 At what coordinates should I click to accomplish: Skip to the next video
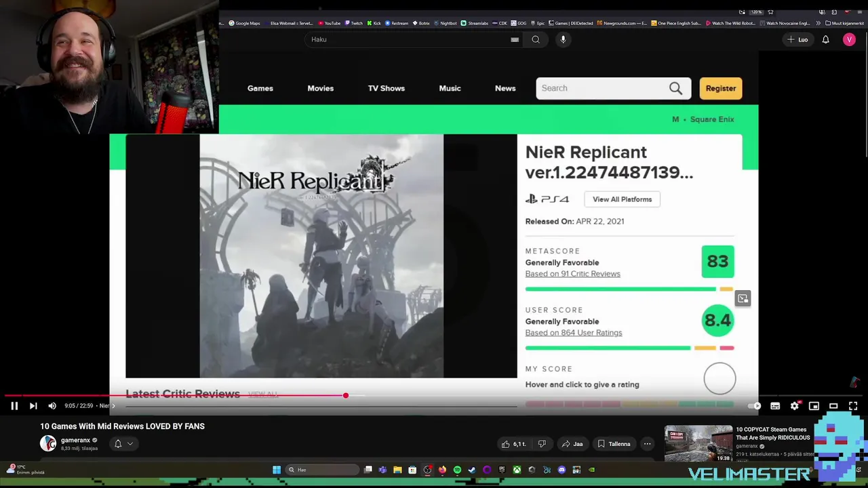pyautogui.click(x=33, y=405)
